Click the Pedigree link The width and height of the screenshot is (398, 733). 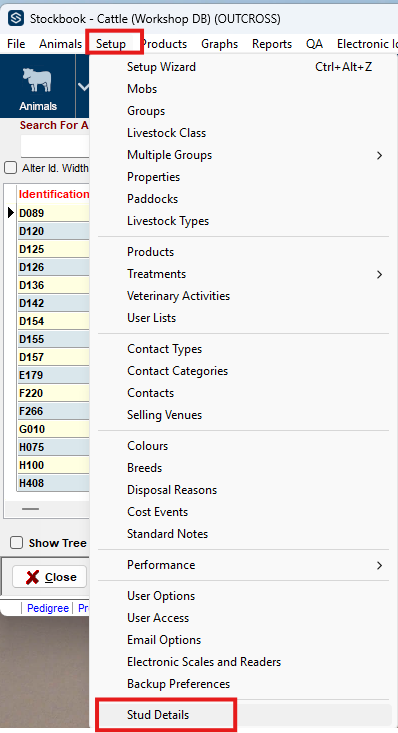pyautogui.click(x=48, y=608)
